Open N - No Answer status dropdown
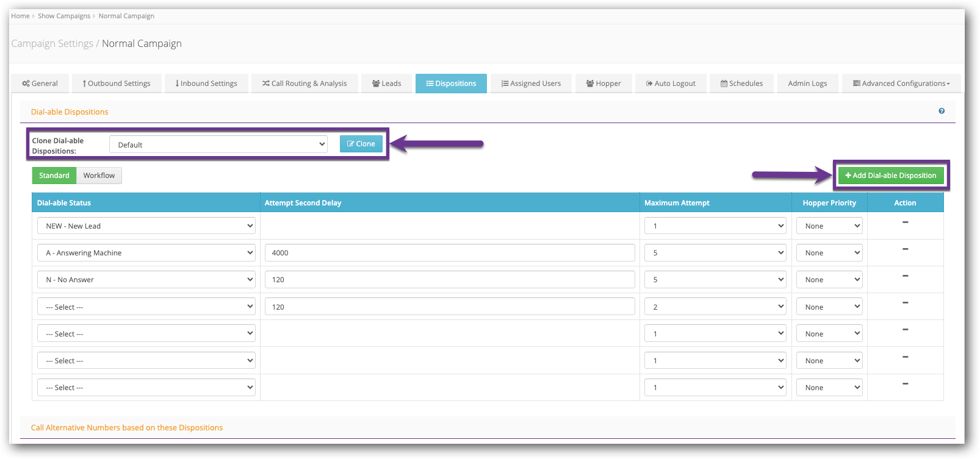This screenshot has width=980, height=459. coord(146,279)
